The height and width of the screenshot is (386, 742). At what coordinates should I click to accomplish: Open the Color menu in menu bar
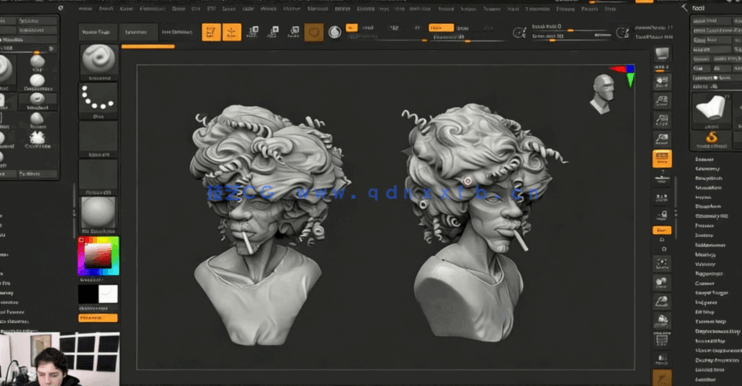pyautogui.click(x=127, y=9)
